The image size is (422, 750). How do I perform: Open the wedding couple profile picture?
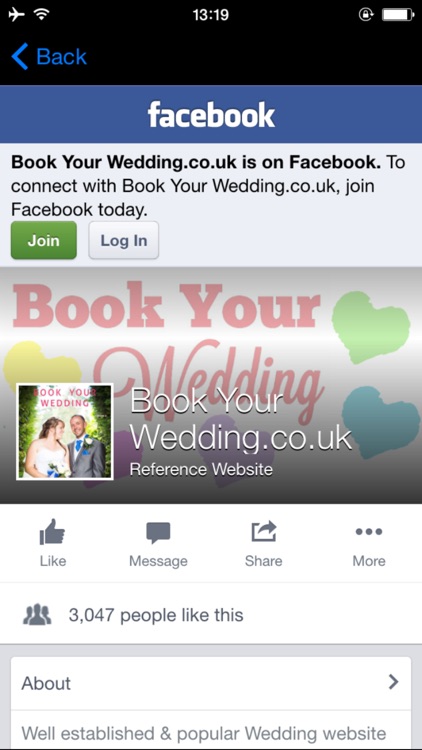tap(65, 431)
